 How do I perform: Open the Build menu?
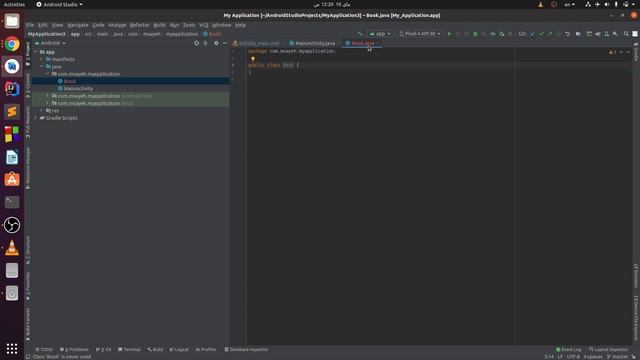[x=160, y=25]
